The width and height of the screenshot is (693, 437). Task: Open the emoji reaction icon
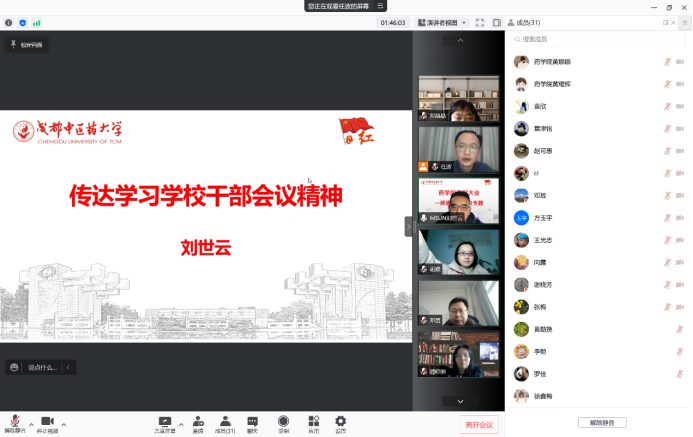point(14,367)
